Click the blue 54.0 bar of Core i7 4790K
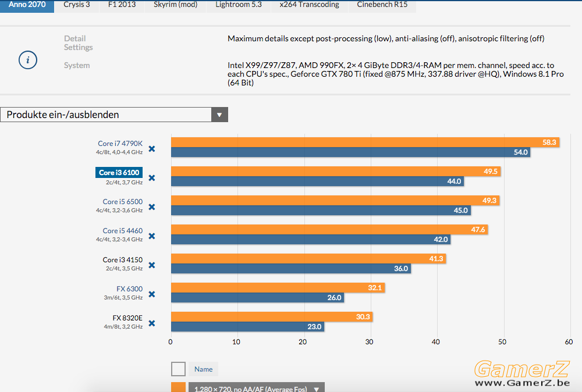 [x=351, y=152]
